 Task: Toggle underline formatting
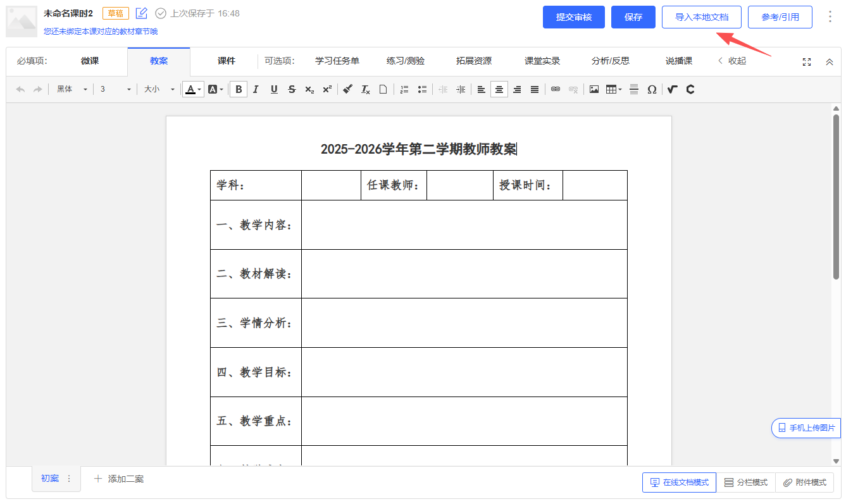(x=274, y=90)
